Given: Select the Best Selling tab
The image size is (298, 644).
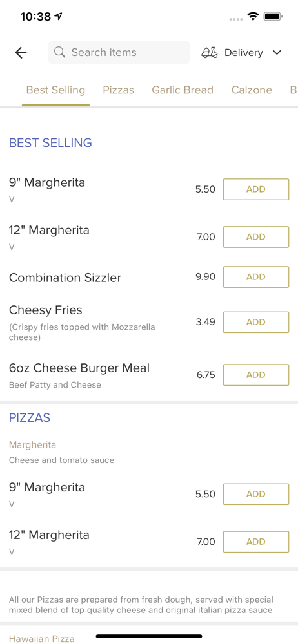Looking at the screenshot, I should click(x=55, y=90).
